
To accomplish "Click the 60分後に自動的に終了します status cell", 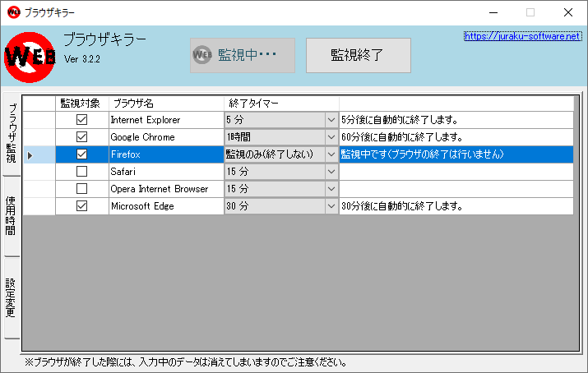I will (456, 137).
